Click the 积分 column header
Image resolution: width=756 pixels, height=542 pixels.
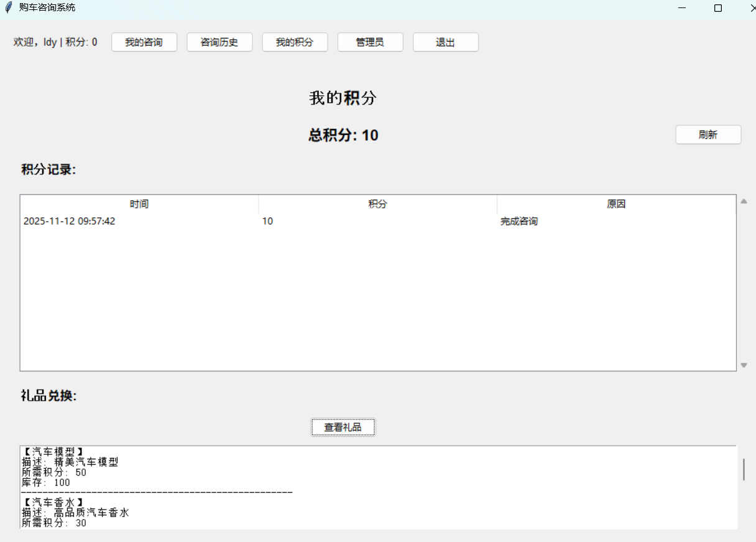[x=378, y=204]
